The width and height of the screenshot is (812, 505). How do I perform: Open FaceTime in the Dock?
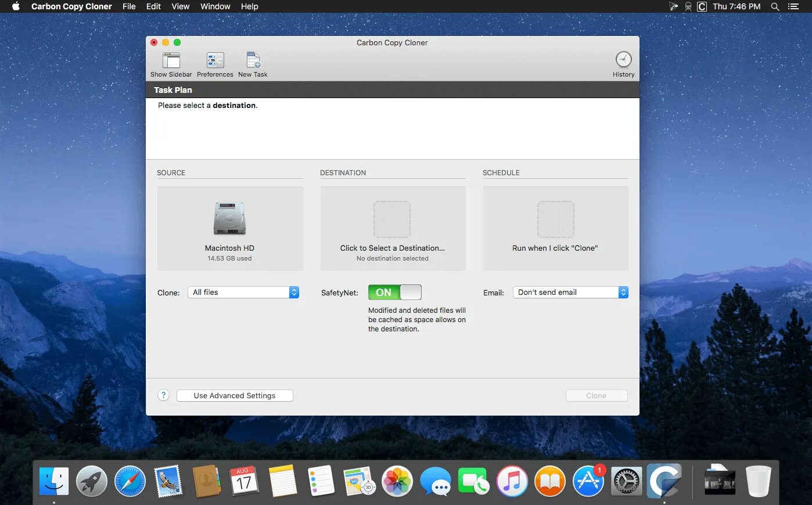(x=473, y=481)
